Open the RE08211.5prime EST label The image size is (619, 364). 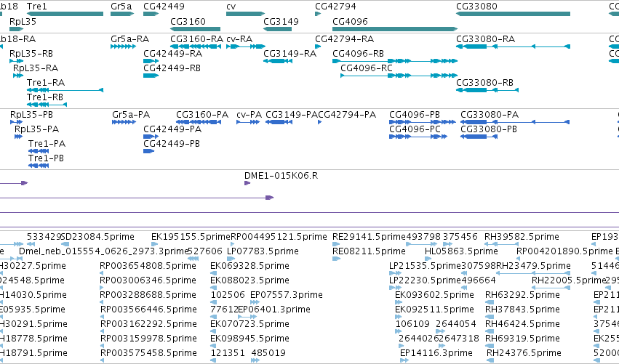click(369, 251)
